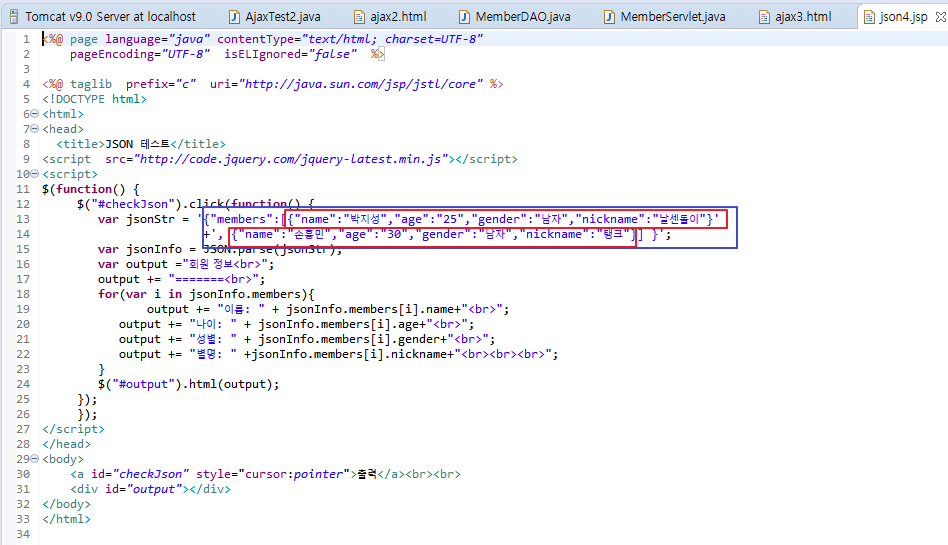Screen dimensions: 948x545
Task: Click the closing '</script>' tag on line 27
Action: click(x=73, y=429)
